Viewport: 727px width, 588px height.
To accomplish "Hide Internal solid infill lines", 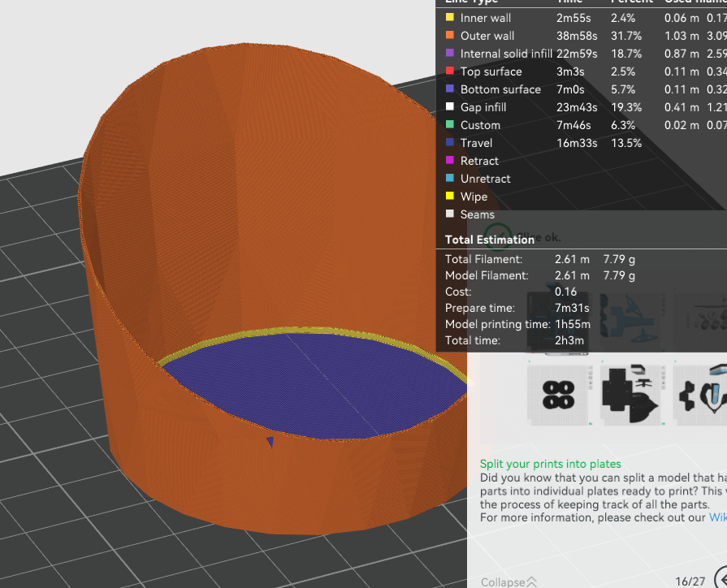I will click(x=505, y=54).
